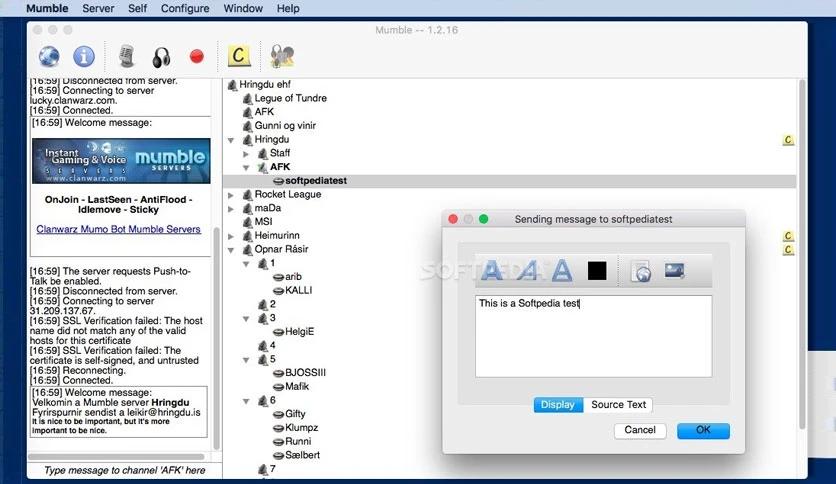Open the Server menu
Viewport: 836px width, 484px height.
tap(98, 9)
